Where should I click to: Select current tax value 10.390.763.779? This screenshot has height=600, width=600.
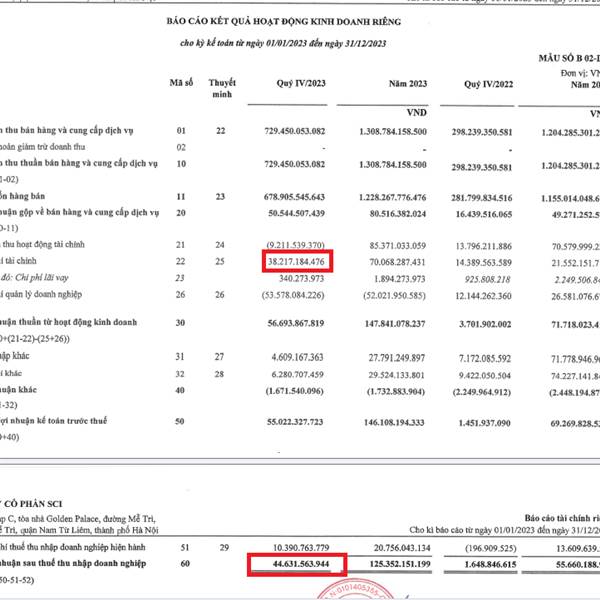click(301, 548)
